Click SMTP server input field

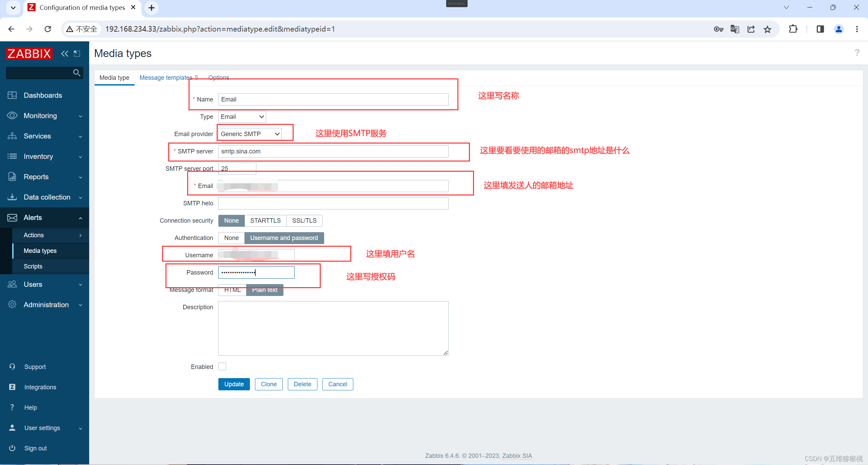pyautogui.click(x=333, y=151)
